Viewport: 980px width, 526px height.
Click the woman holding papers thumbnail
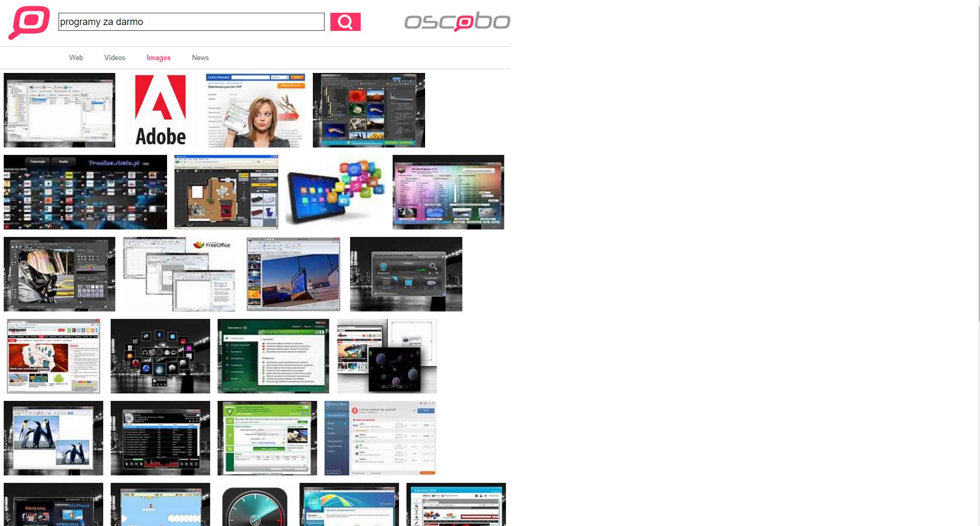coord(255,110)
